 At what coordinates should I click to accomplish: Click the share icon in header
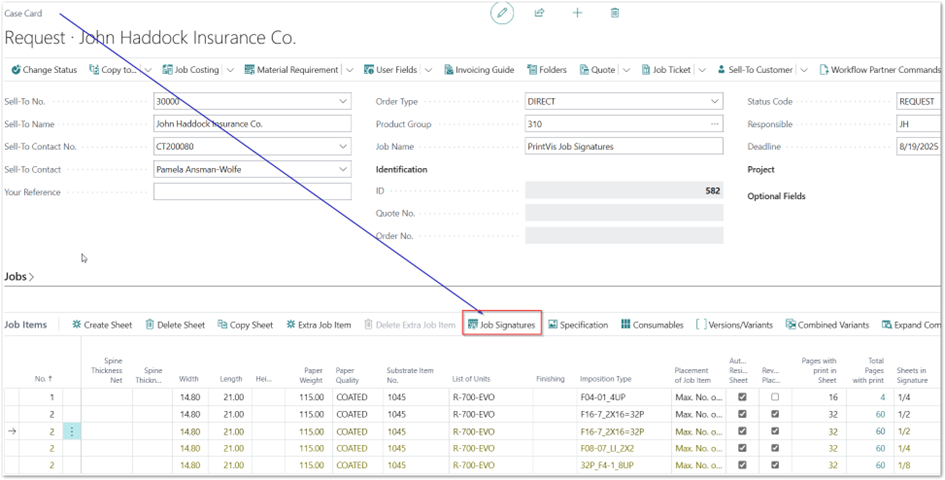click(x=540, y=13)
